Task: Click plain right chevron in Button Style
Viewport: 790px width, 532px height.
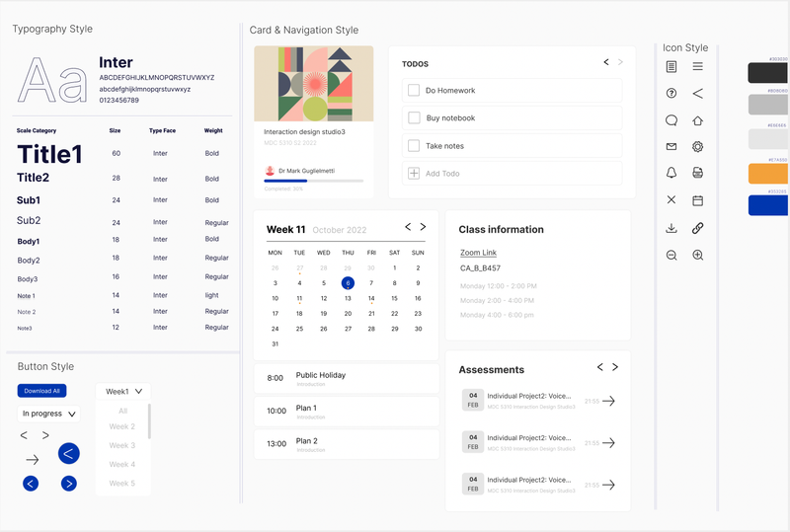Action: (45, 435)
